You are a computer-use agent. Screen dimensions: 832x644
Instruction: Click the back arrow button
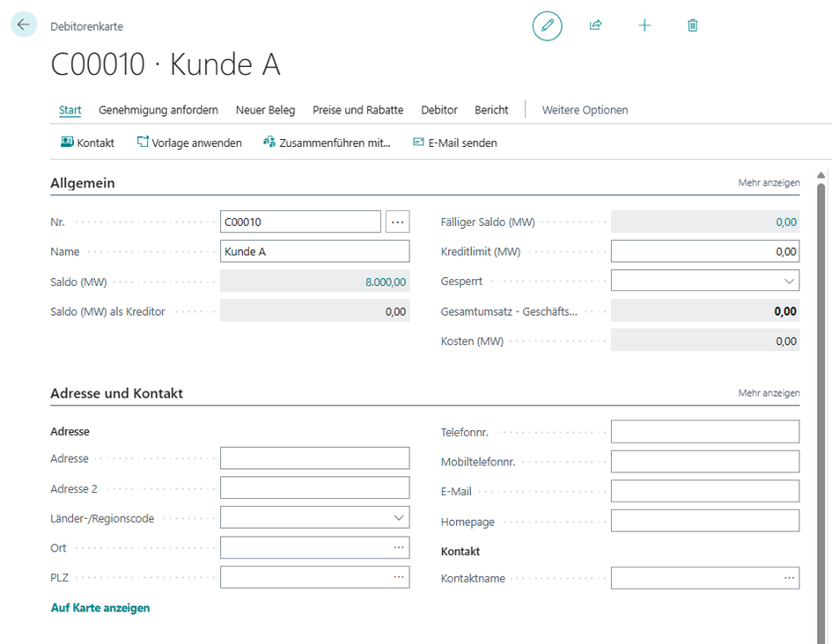tap(24, 25)
